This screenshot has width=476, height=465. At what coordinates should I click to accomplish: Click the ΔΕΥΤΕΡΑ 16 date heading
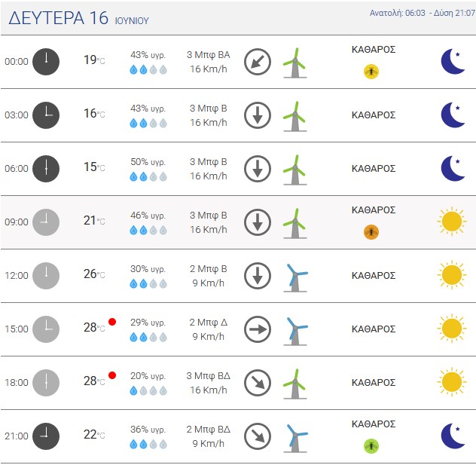(x=58, y=17)
